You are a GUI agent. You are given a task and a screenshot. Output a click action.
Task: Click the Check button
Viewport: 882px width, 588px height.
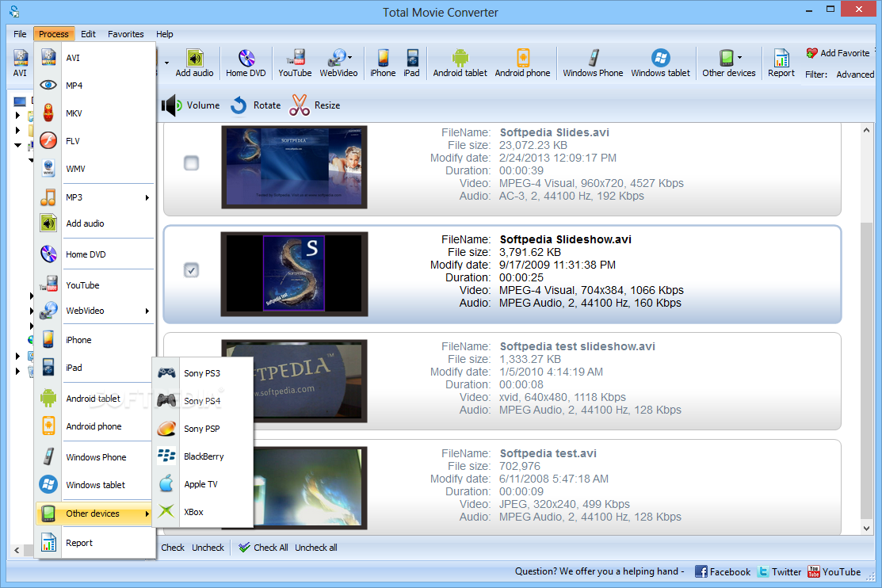[173, 548]
